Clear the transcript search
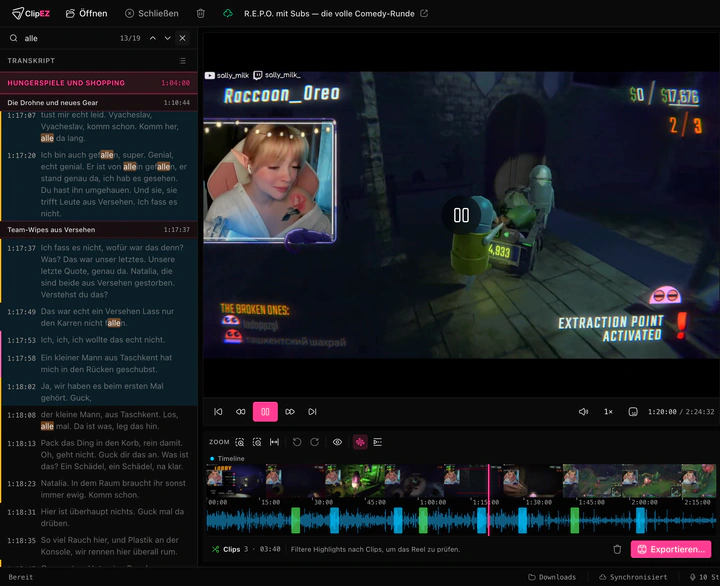This screenshot has height=586, width=720. 183,38
